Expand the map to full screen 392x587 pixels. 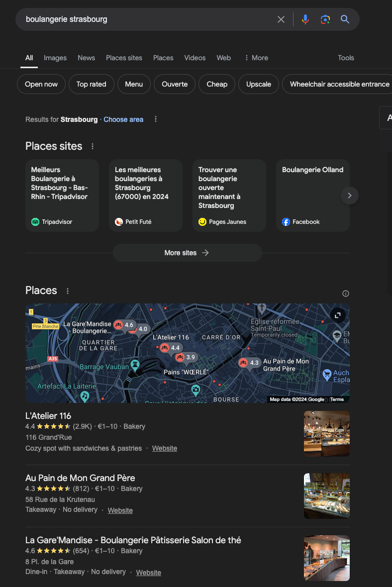[x=338, y=315]
